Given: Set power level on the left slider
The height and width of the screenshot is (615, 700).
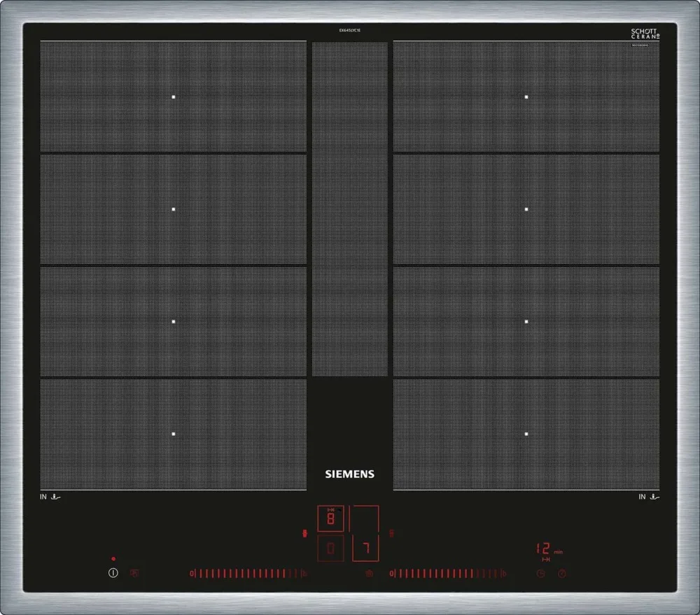Looking at the screenshot, I should pos(248,574).
